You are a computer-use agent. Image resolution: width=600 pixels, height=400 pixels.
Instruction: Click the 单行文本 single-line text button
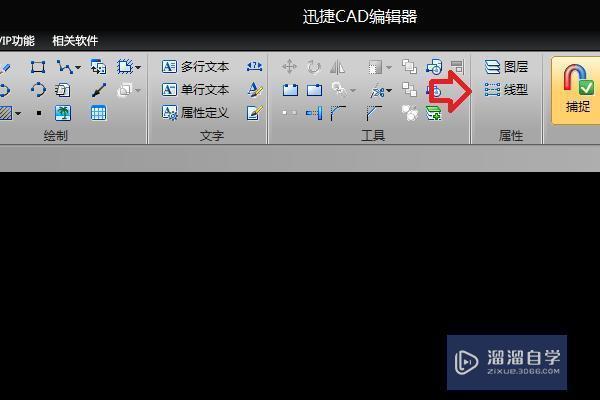[195, 90]
